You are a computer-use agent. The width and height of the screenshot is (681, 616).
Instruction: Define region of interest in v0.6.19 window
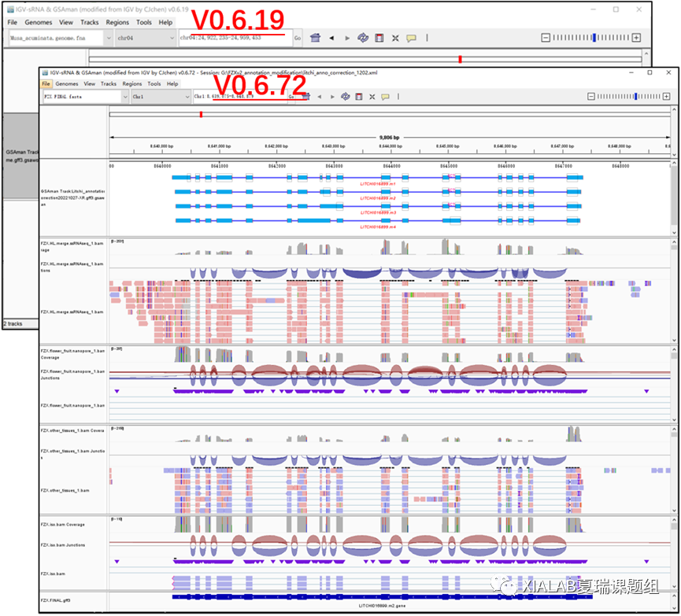click(x=379, y=38)
